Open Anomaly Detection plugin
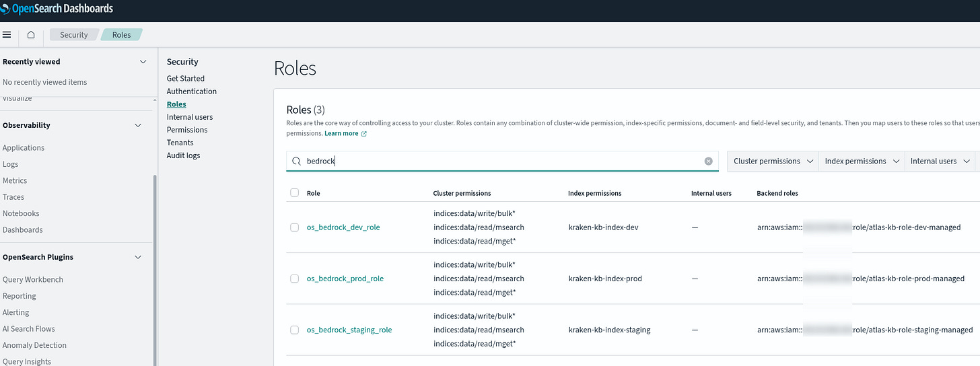The image size is (980, 366). coord(34,345)
